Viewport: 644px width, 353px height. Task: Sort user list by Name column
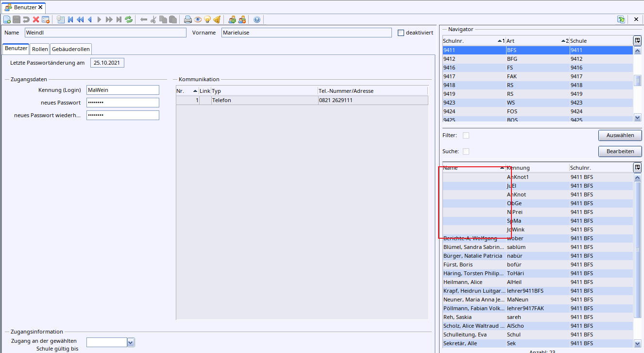pos(474,168)
